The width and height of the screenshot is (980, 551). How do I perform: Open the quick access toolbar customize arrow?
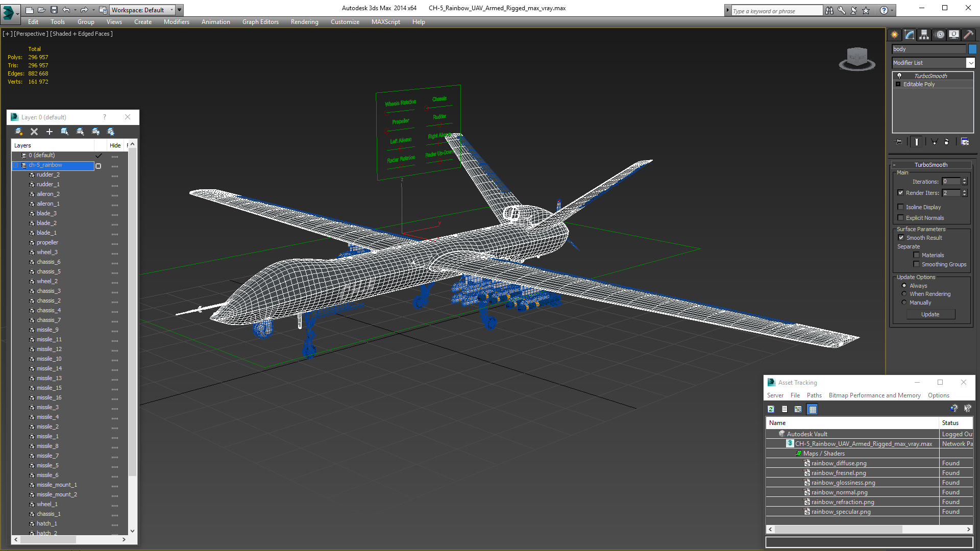[x=180, y=10]
